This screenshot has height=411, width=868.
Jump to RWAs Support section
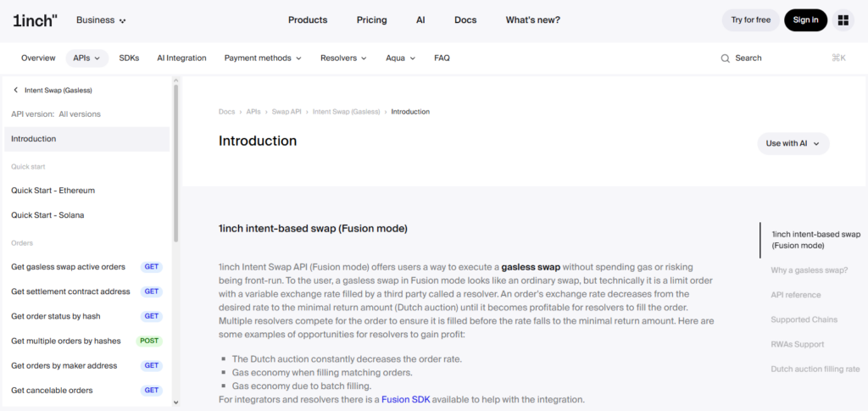coord(797,344)
